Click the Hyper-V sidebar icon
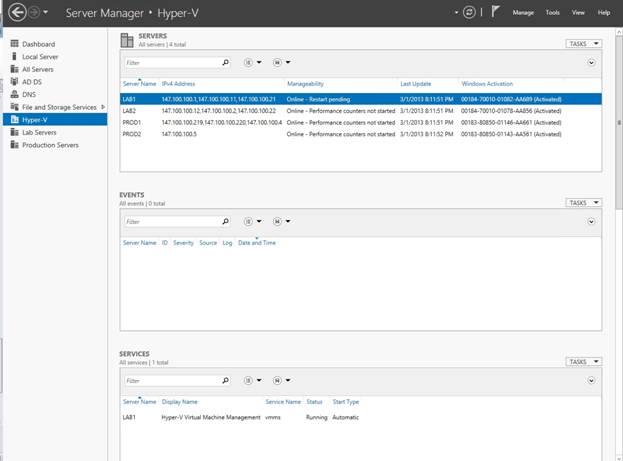This screenshot has width=623, height=461. coord(14,119)
